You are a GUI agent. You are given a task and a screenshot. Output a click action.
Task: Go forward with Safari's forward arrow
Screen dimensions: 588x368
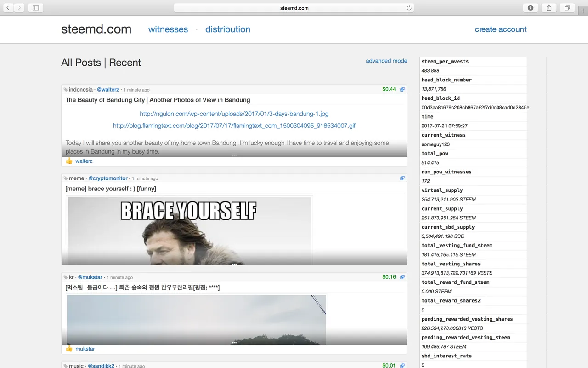(x=19, y=7)
